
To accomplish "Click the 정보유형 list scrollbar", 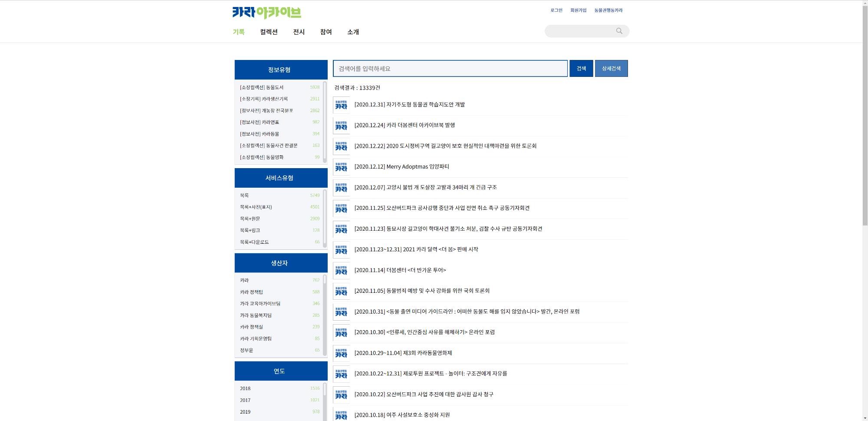I will tap(325, 122).
